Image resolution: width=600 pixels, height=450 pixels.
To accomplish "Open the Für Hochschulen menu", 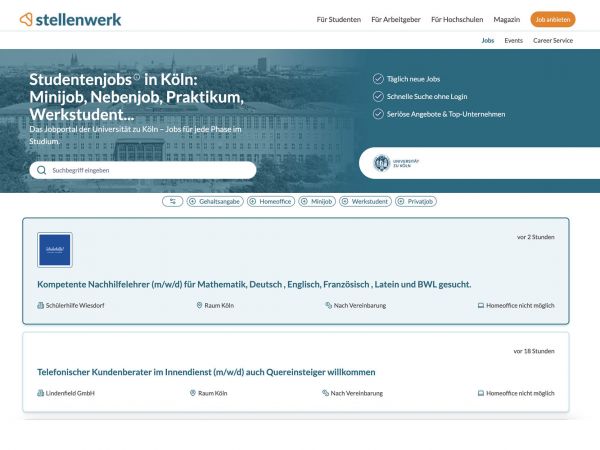I will [457, 20].
